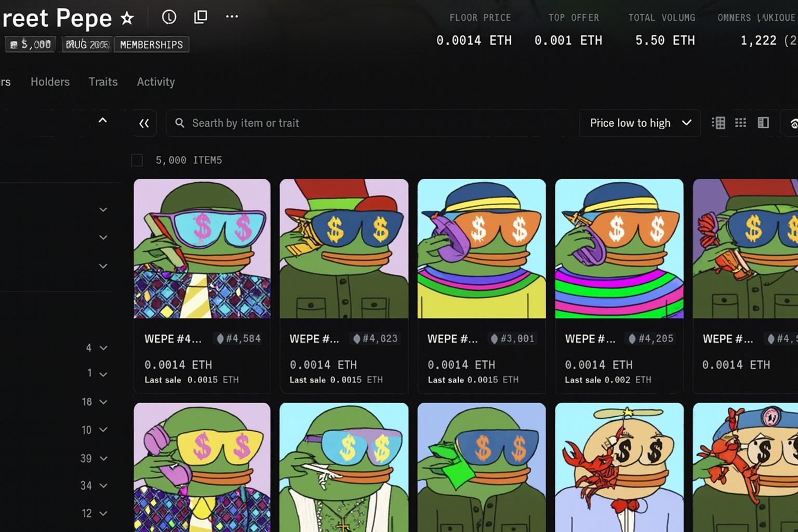
Task: Click the owners count 1,222
Action: click(759, 41)
